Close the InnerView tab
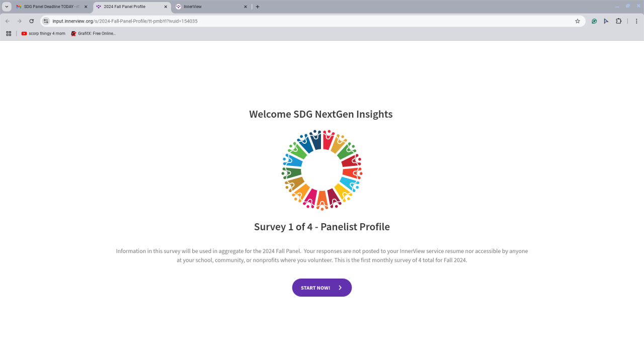This screenshot has width=644, height=362. 246,7
